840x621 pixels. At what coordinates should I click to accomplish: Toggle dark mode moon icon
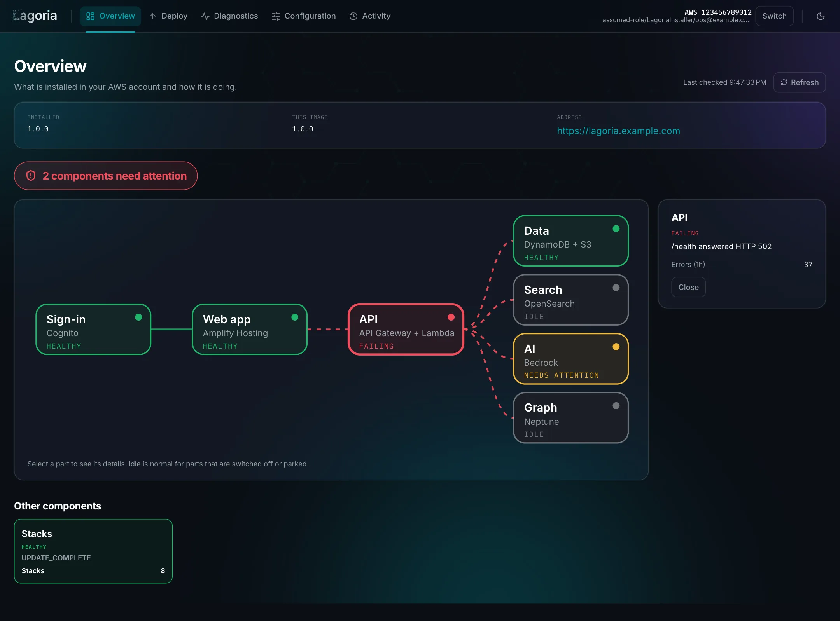(821, 16)
